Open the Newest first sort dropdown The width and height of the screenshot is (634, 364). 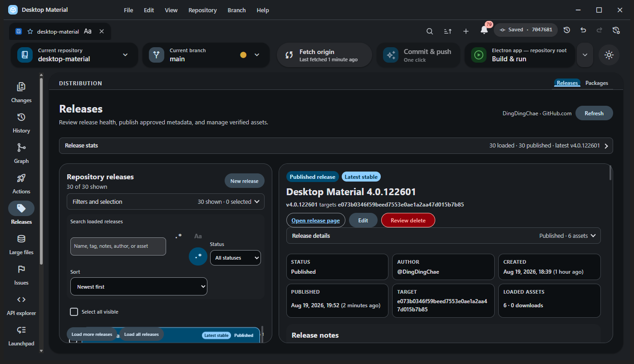[x=139, y=287]
